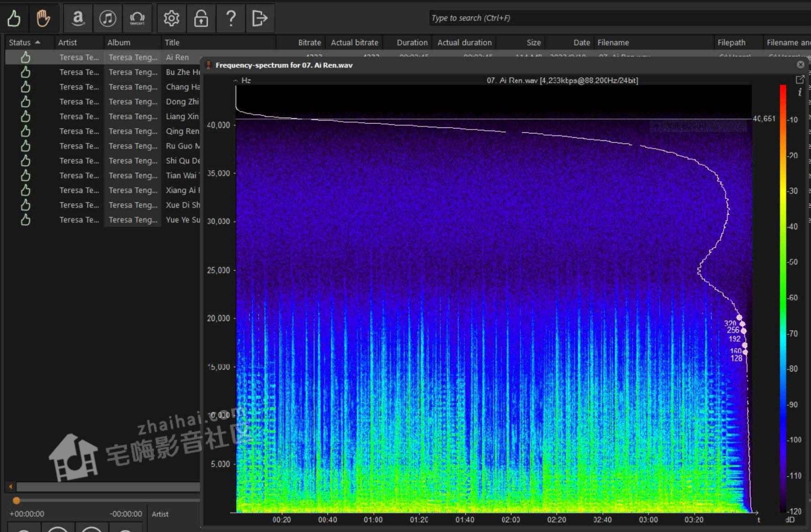Sort by the Bitrate column header
The width and height of the screenshot is (811, 532).
(x=301, y=42)
